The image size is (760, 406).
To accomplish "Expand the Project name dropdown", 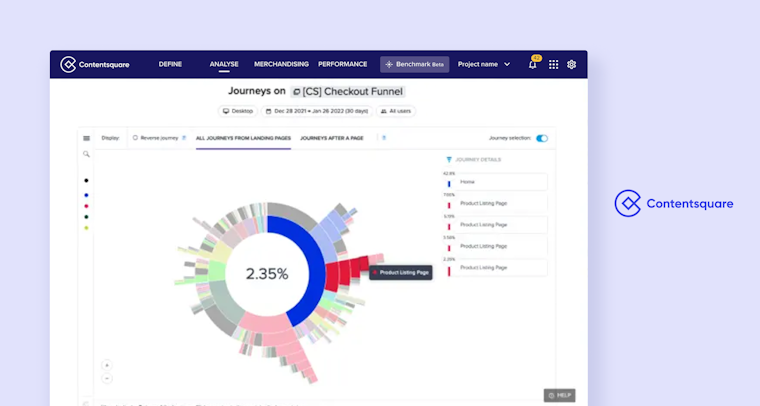I will click(484, 64).
